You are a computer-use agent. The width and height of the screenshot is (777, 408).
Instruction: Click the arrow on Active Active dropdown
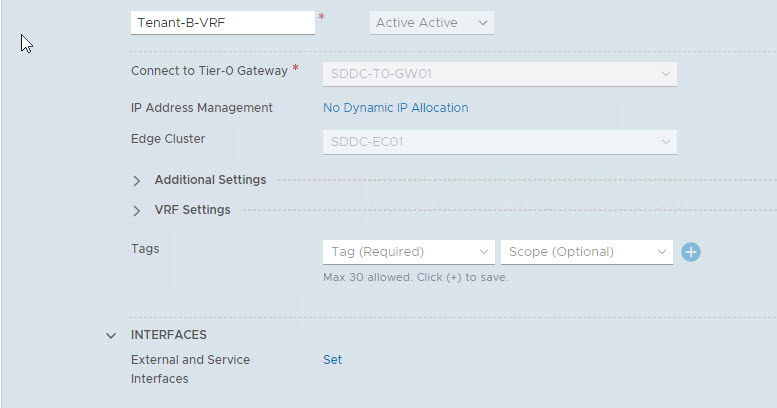click(x=482, y=23)
